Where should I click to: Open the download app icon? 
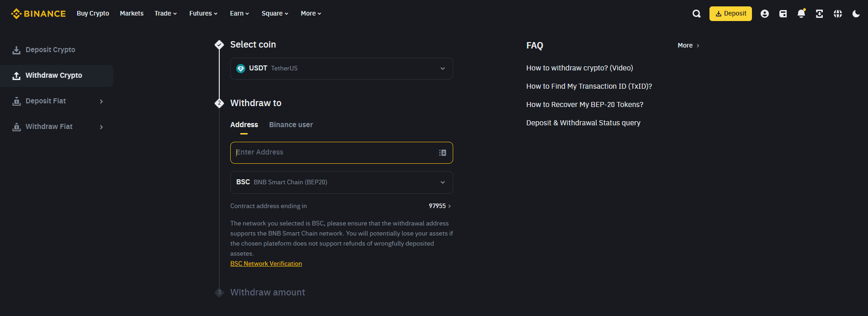820,14
